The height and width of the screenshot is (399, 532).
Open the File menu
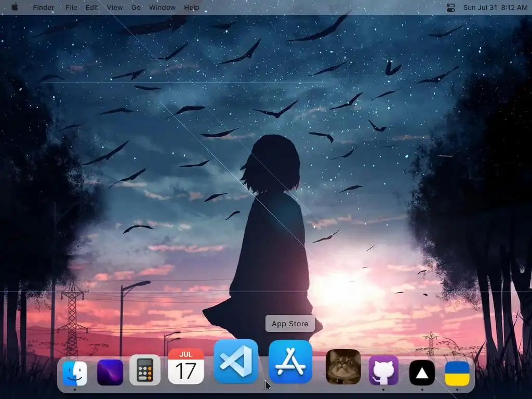click(x=71, y=7)
